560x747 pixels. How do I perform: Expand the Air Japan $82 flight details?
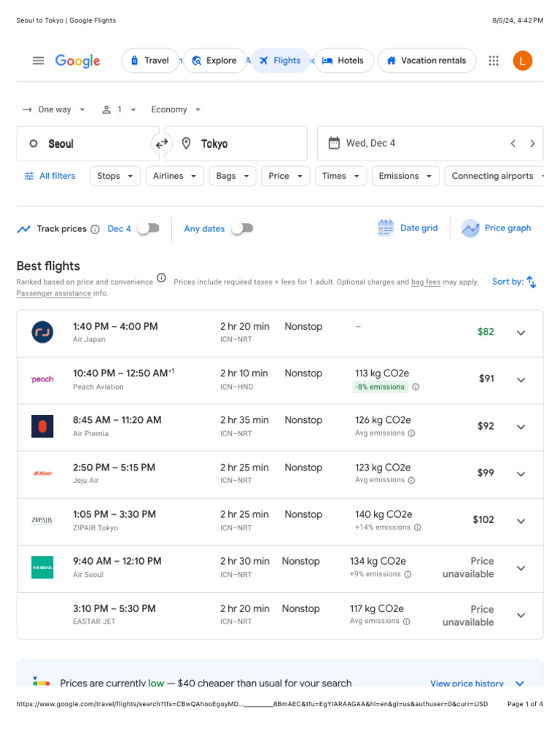point(521,333)
